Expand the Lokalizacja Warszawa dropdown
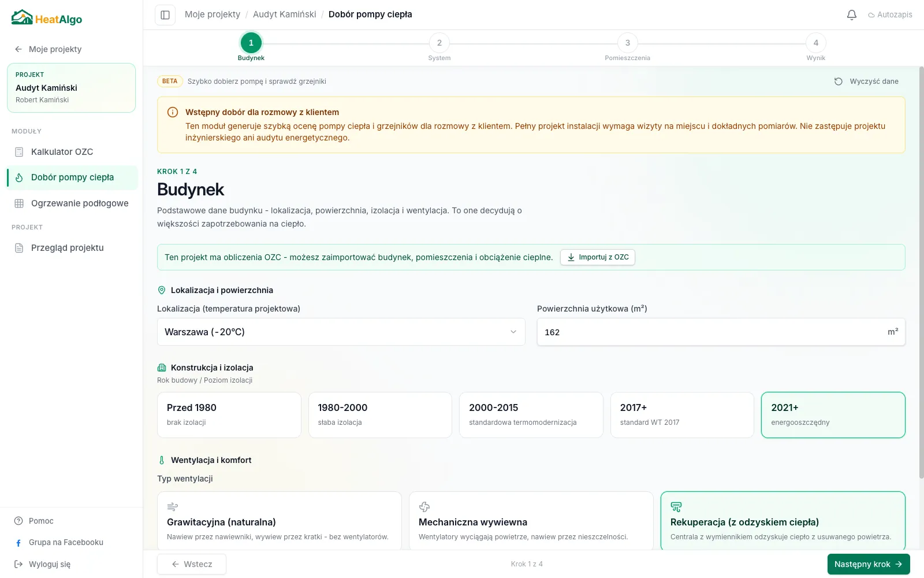Screen dimensions: 924x578 click(341, 332)
